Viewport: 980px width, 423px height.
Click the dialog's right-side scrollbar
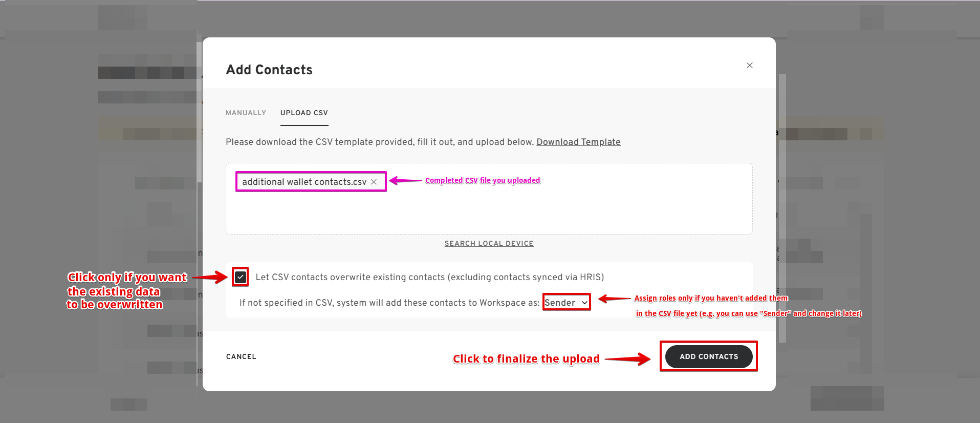point(782,205)
